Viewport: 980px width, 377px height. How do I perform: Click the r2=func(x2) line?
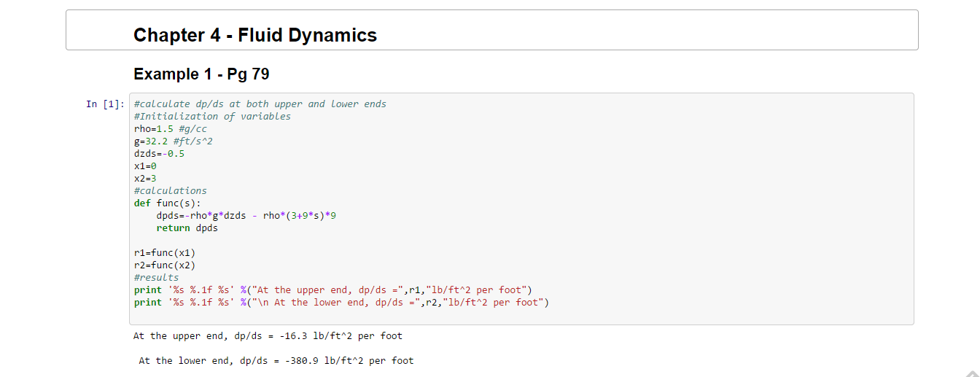[165, 265]
